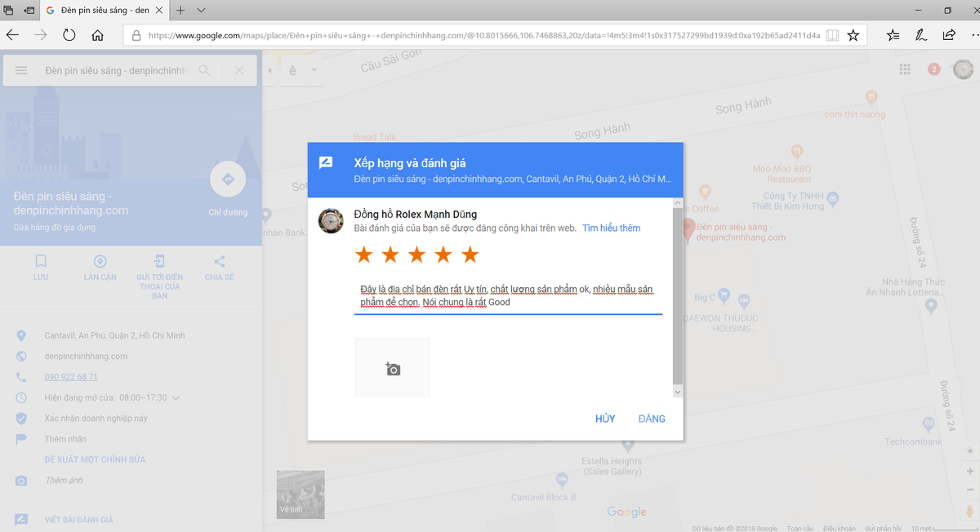This screenshot has height=532, width=980.
Task: Show tab previews with the chevron
Action: pos(202,11)
